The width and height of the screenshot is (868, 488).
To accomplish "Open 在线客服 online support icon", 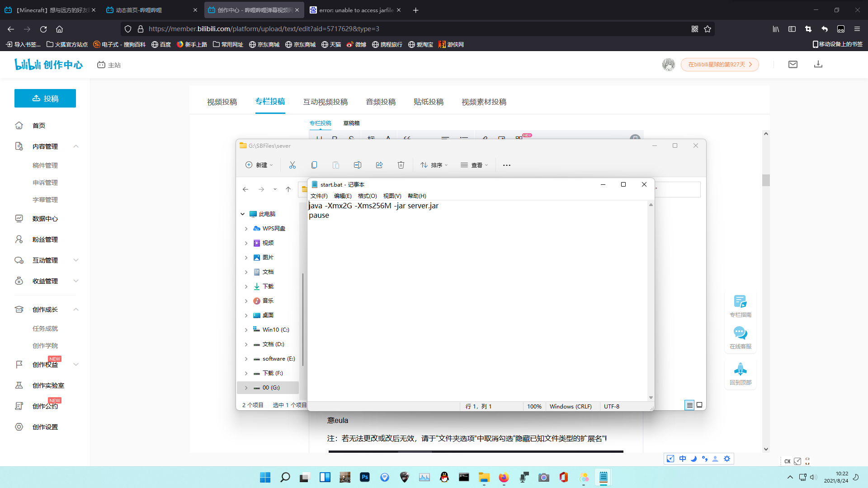I will click(741, 337).
